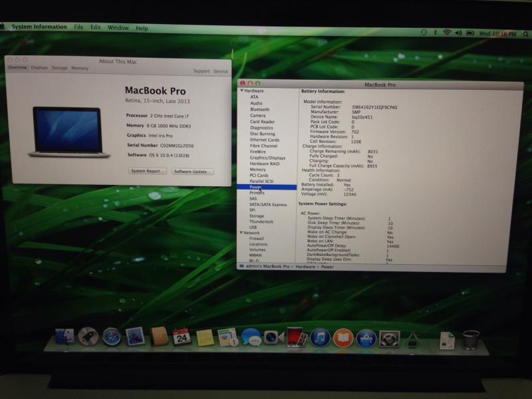Open System Preferences gear icon
The height and width of the screenshot is (399, 532).
coord(389,338)
